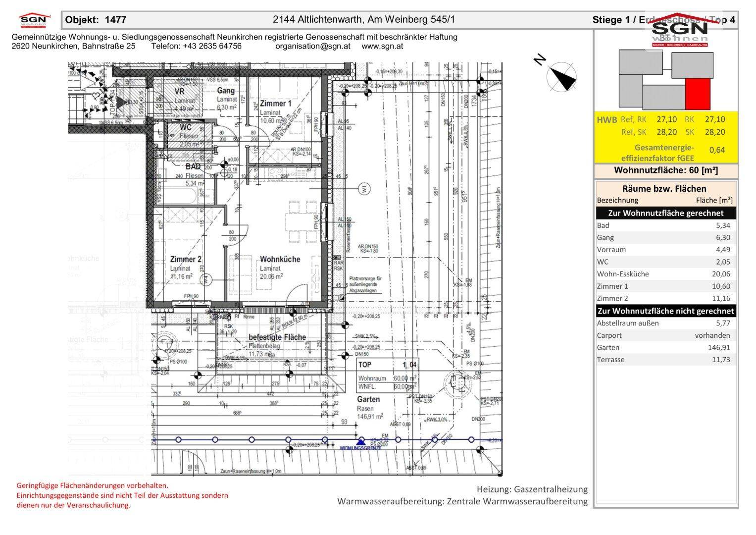
Task: Click the table value 146,91 for Garten
Action: click(x=719, y=348)
